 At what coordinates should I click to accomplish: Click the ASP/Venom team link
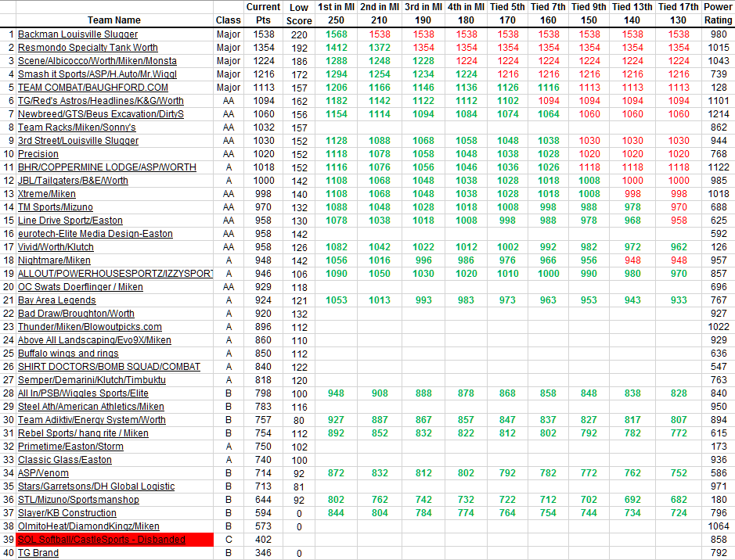(43, 473)
